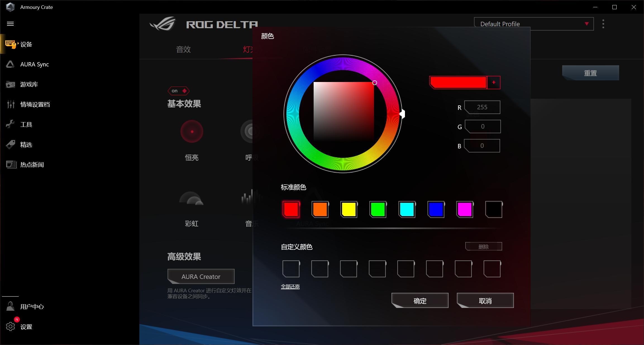
Task: Switch to the 音效 tab
Action: pos(183,49)
